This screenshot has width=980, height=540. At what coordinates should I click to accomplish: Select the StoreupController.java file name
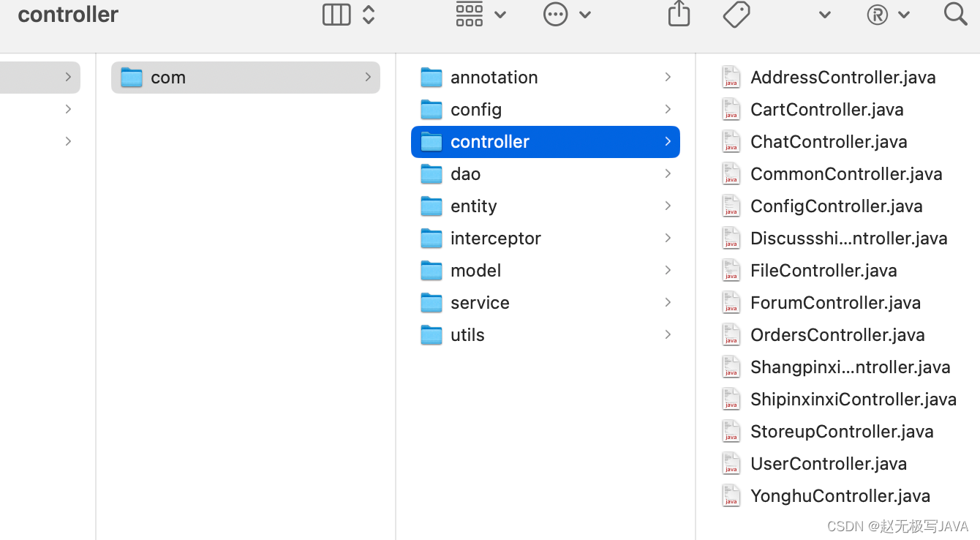click(x=842, y=431)
